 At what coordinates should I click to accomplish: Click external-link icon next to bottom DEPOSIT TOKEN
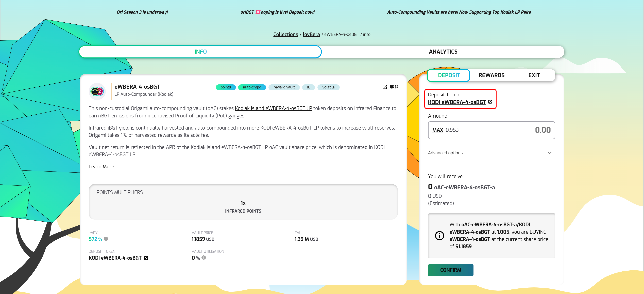146,258
